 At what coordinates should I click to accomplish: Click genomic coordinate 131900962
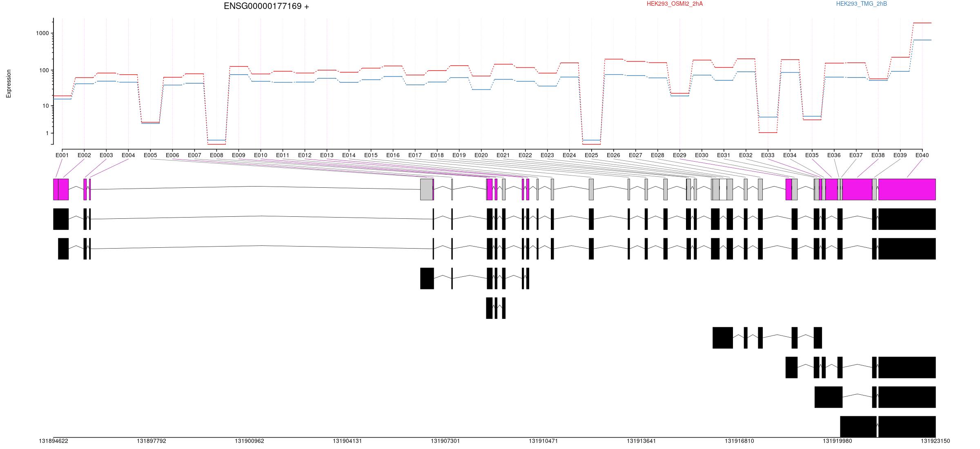[x=249, y=441]
